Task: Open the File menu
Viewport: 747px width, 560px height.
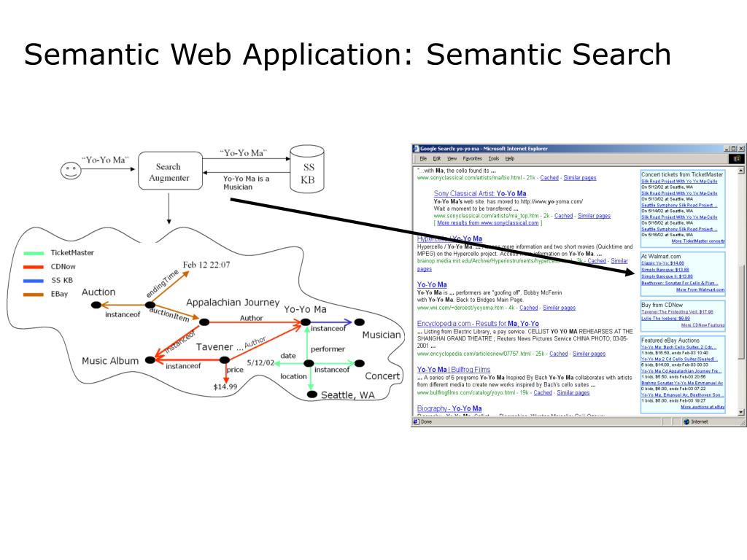Action: pyautogui.click(x=423, y=158)
